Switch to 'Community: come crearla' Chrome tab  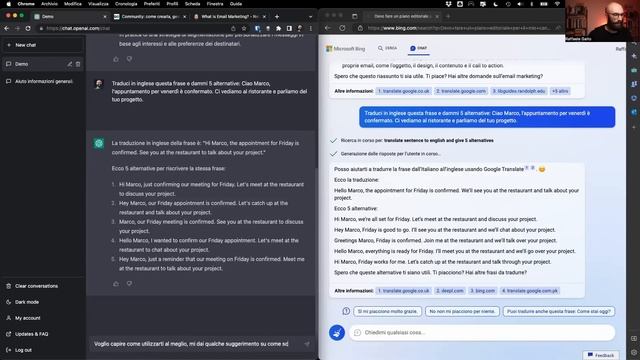149,16
